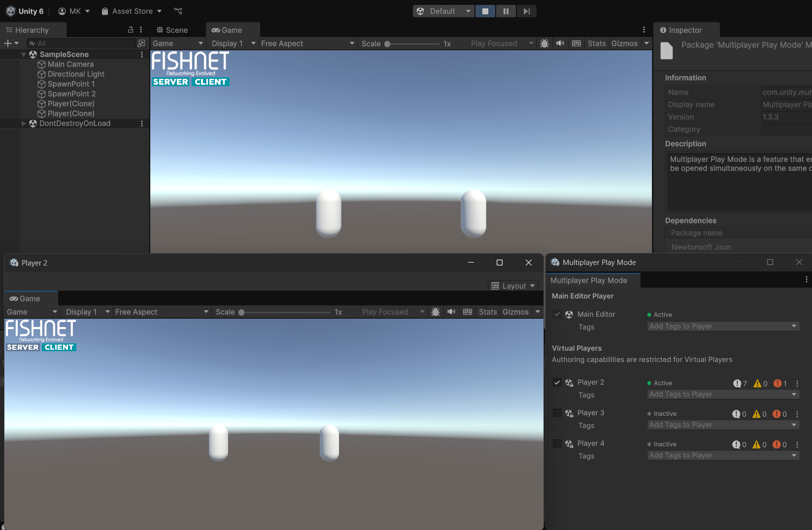Open the Hierarchy panel options menu

[141, 30]
